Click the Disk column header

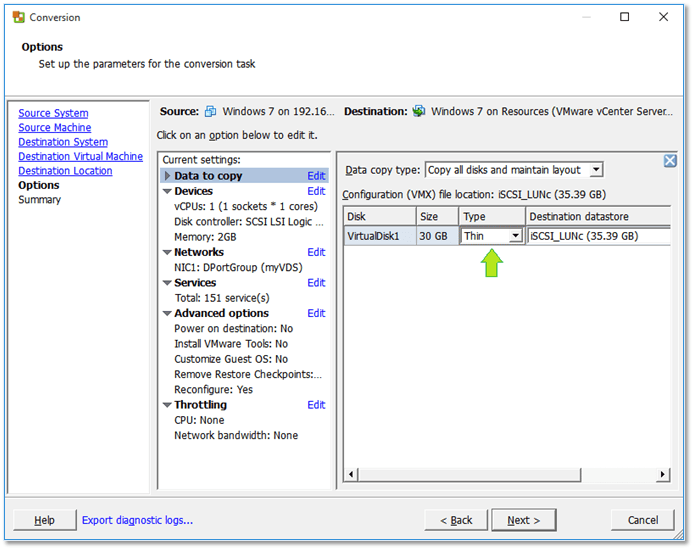380,216
